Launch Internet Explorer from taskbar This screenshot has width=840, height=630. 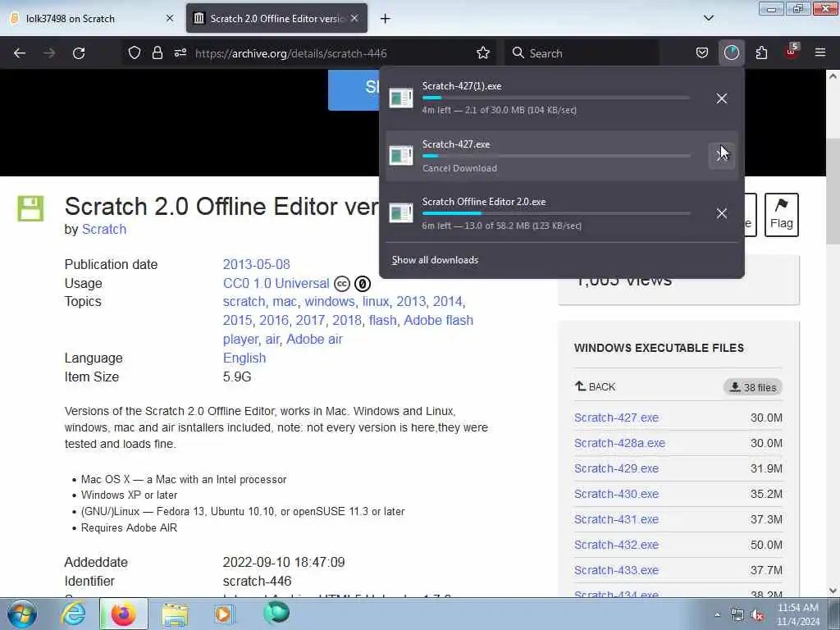tap(72, 614)
